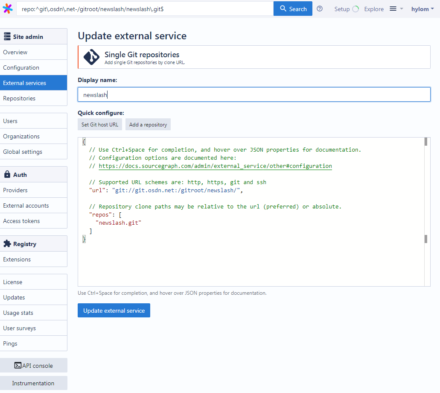Open Updates in the sidebar
440x393 pixels.
(x=33, y=297)
